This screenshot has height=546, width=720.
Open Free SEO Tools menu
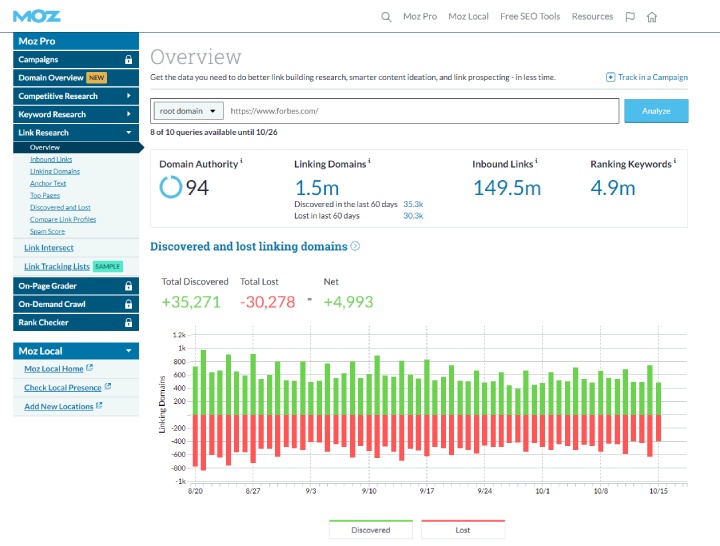click(x=530, y=17)
